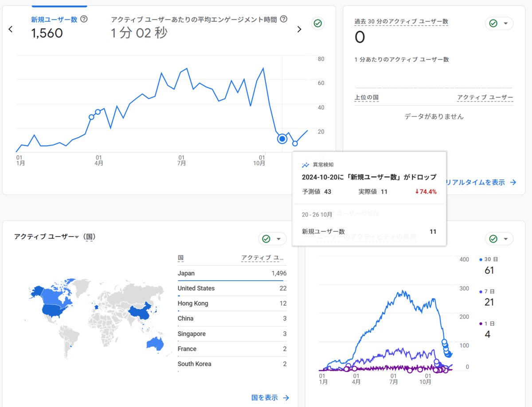This screenshot has height=407, width=532.
Task: Click the 過去 30 分のアクティブ ユーザー数 label
Action: [401, 21]
